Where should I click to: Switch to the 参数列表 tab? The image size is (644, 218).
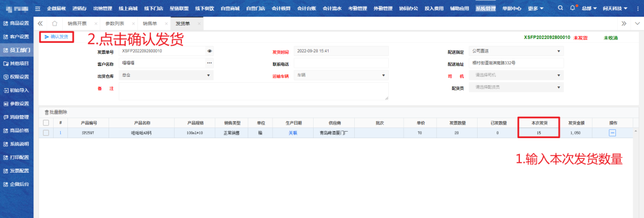[x=115, y=24]
